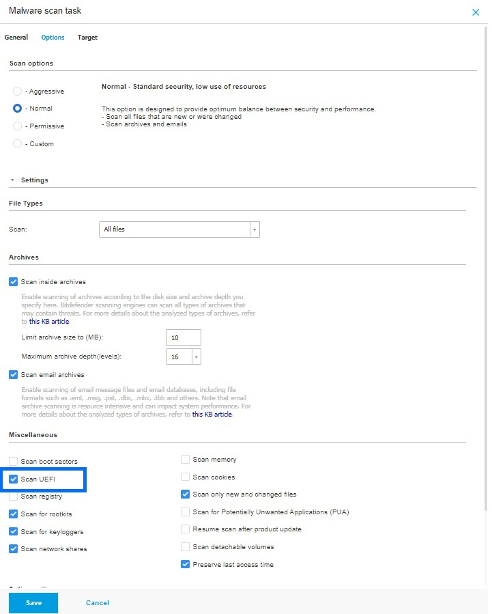Uncheck Scan inside archives
492x614 pixels.
[x=13, y=282]
